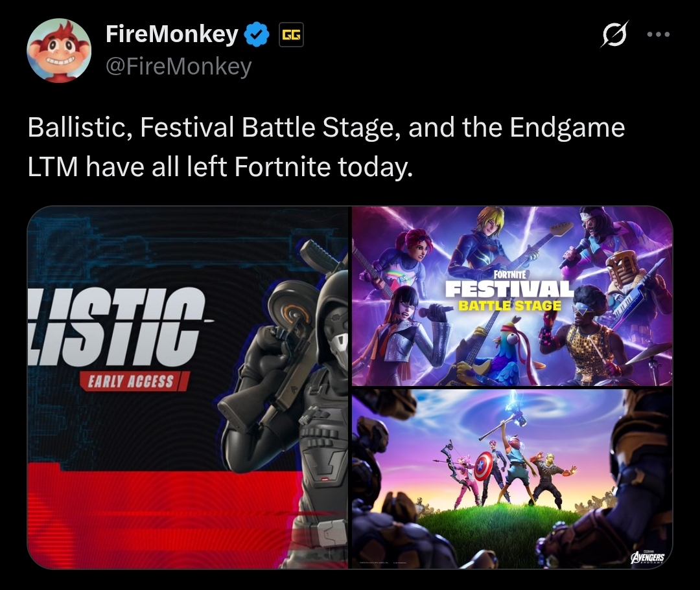Open the Festival Battle Stage image
Screen dimensions: 700x590
point(512,296)
